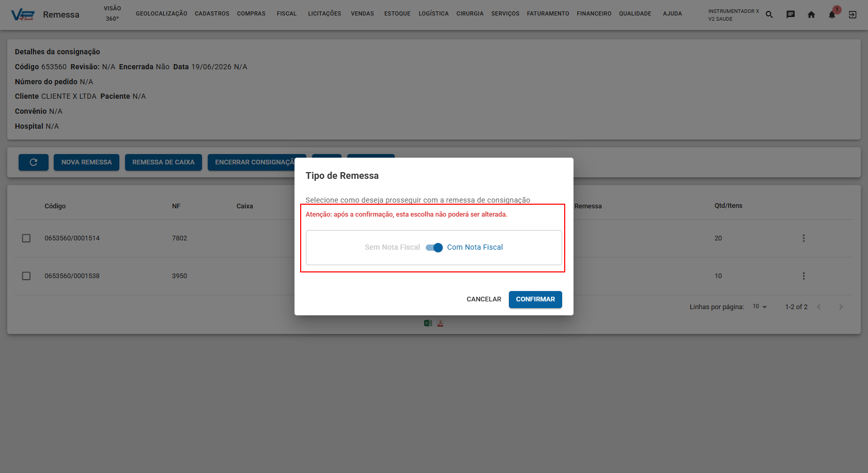Open the notifications bell
Image resolution: width=868 pixels, height=473 pixels.
832,14
